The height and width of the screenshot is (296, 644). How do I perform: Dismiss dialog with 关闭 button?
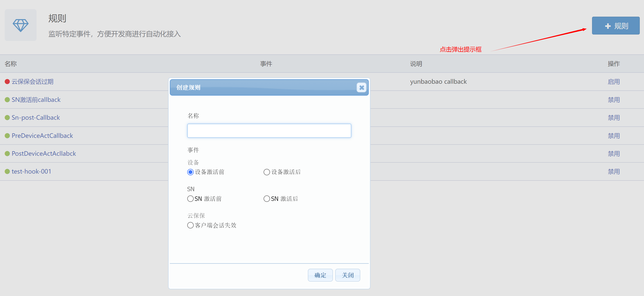pyautogui.click(x=348, y=275)
